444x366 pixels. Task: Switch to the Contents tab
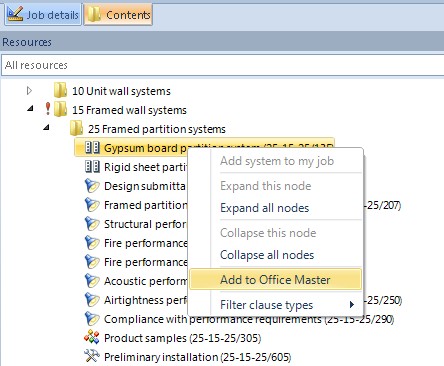tap(118, 15)
